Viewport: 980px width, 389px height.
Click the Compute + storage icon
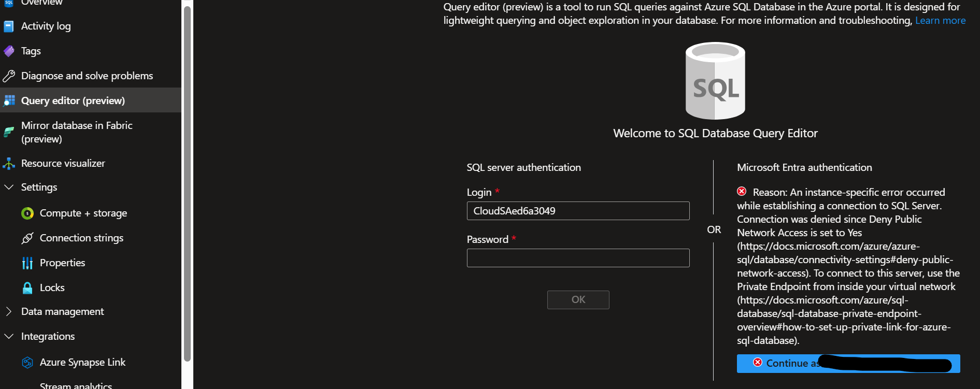pos(27,213)
